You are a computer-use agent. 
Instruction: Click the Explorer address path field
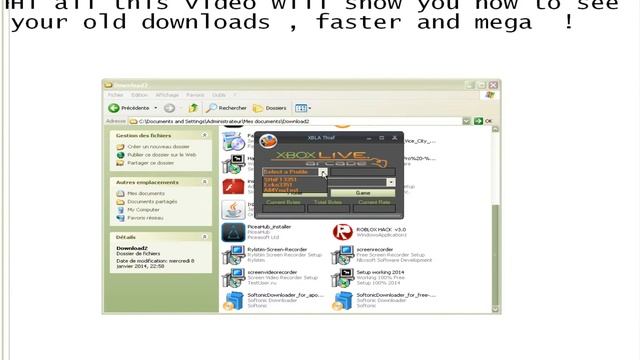coord(300,121)
